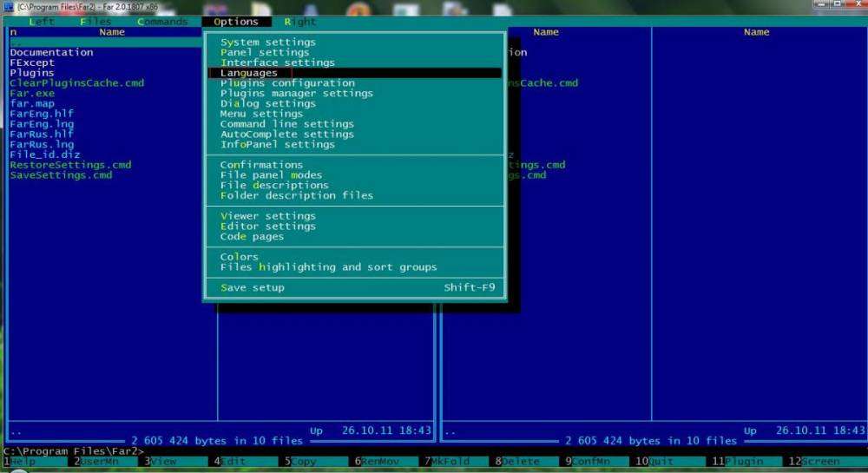868x473 pixels.
Task: Open Panel settings entry
Action: tap(264, 53)
